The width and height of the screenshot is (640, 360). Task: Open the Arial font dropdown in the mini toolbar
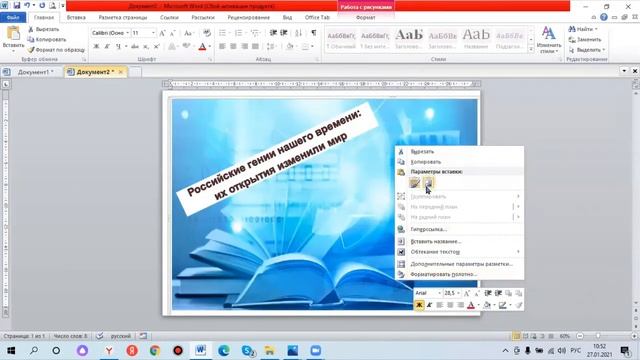click(x=440, y=293)
